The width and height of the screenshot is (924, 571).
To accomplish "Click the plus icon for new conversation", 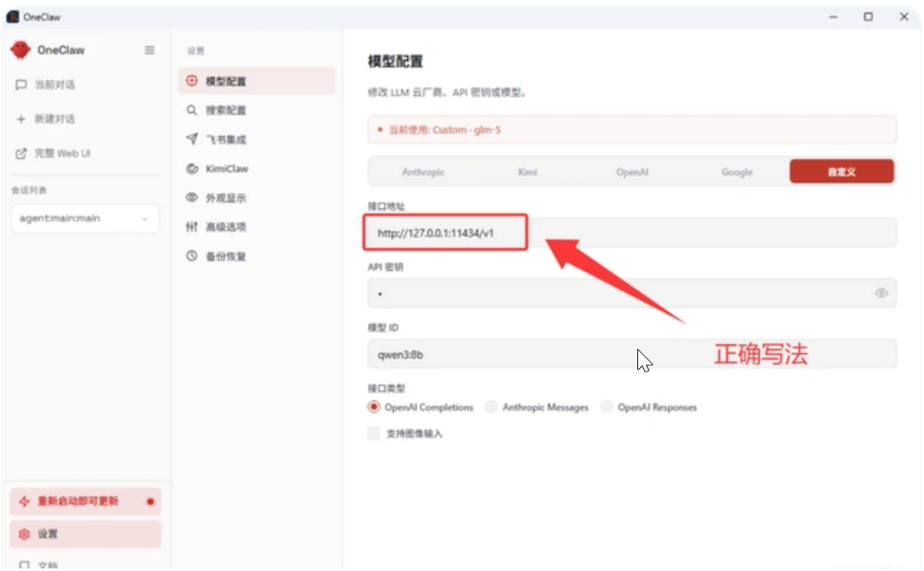I will pos(21,119).
